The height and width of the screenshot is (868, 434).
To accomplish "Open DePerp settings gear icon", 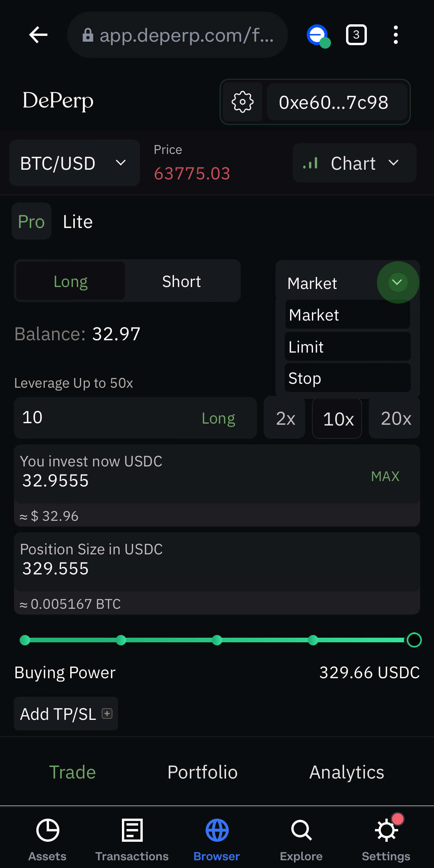I will click(242, 102).
